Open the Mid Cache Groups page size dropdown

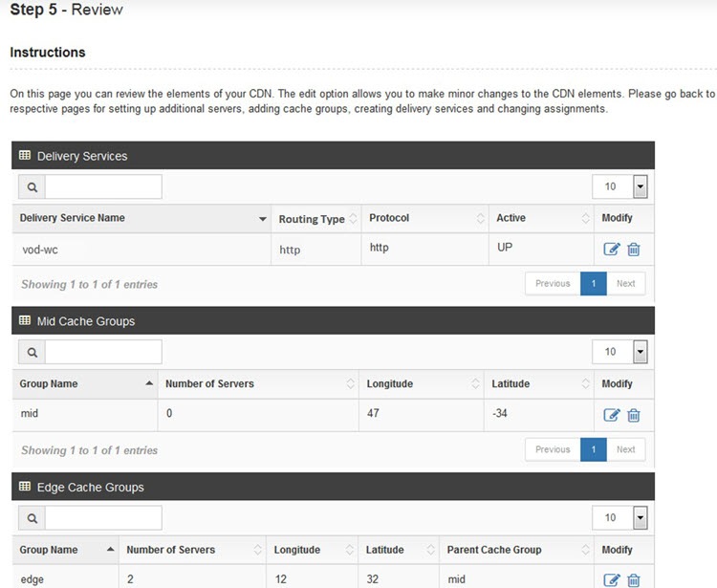point(619,352)
